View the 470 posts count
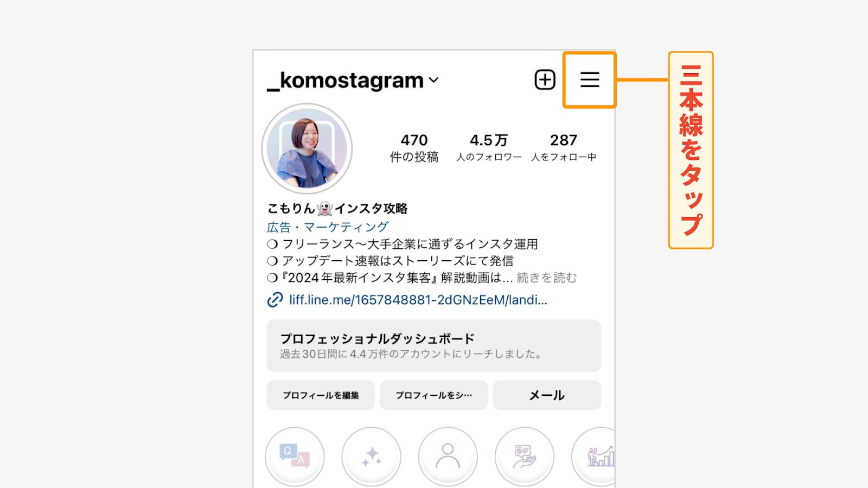This screenshot has width=868, height=488. (x=414, y=148)
